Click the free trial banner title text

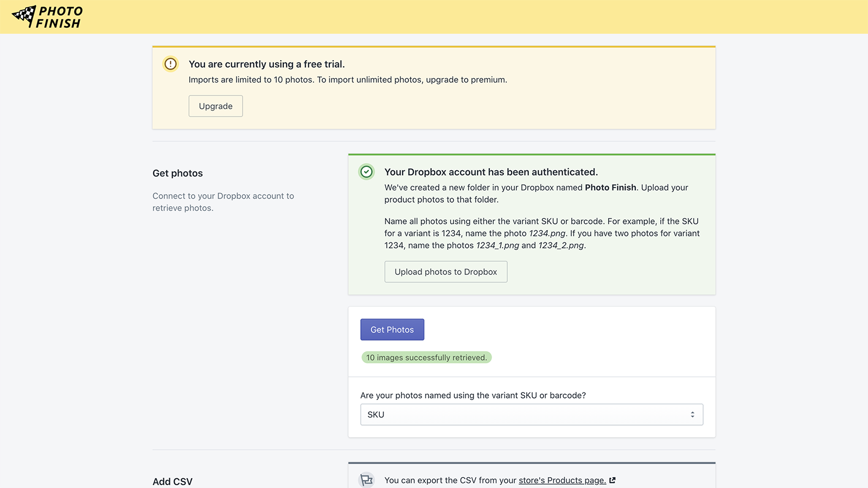(x=266, y=64)
